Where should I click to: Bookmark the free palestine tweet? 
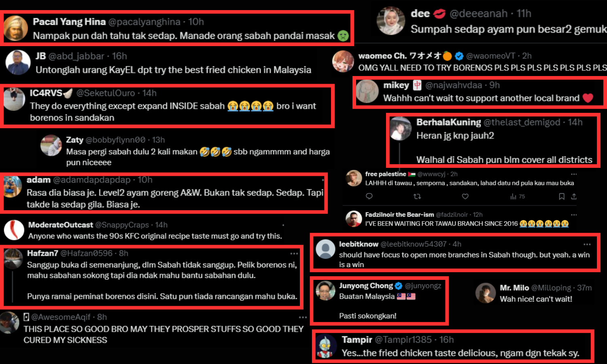click(x=562, y=197)
